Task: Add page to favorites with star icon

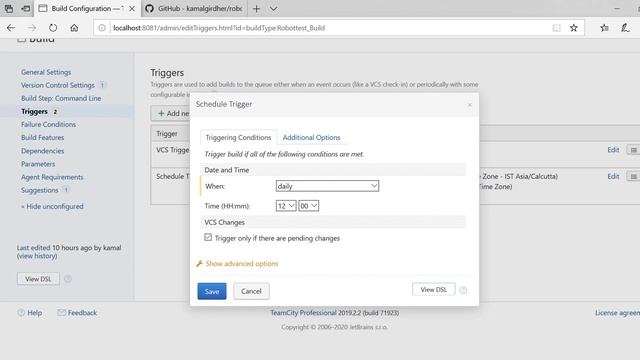Action: 573,28
